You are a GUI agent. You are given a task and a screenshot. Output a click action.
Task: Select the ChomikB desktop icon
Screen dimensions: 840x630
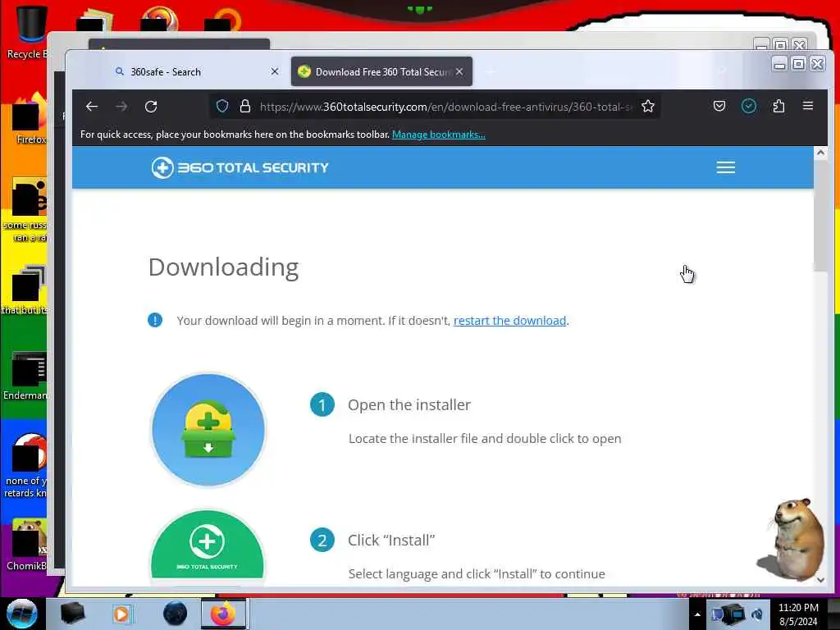tap(28, 546)
